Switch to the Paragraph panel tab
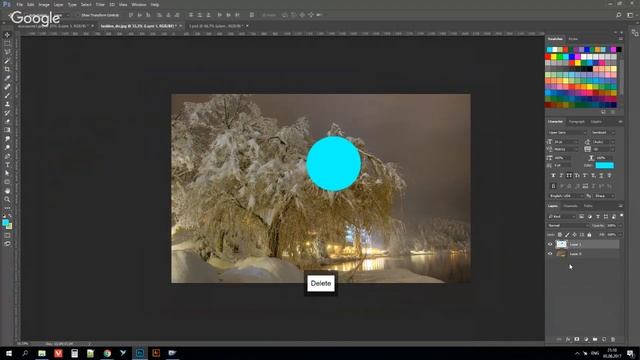640x360 pixels. click(576, 122)
